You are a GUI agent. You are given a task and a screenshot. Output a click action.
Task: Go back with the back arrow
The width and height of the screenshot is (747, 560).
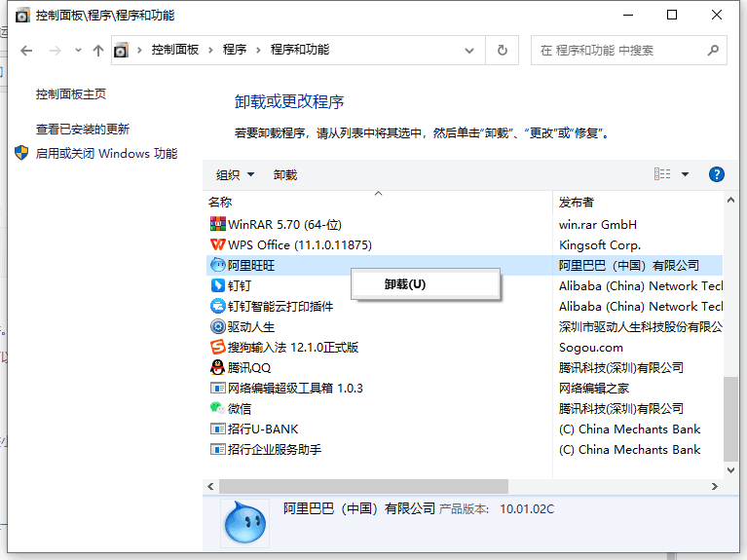[26, 50]
